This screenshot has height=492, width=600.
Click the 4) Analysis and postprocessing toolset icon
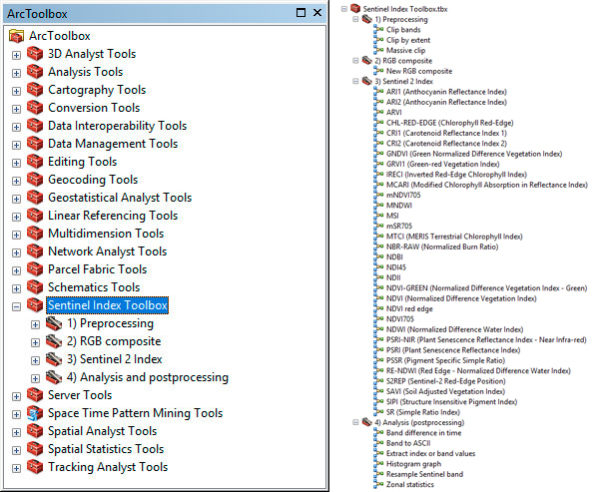[54, 377]
